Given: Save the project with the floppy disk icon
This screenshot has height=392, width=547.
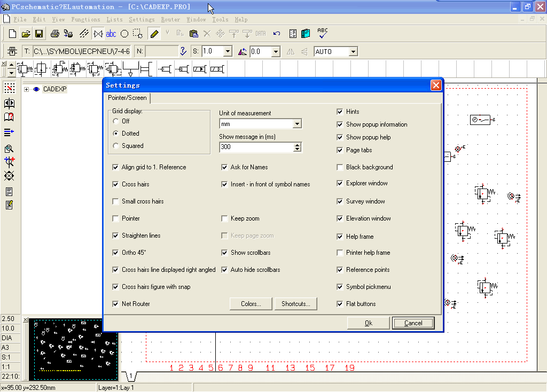Looking at the screenshot, I should [39, 34].
